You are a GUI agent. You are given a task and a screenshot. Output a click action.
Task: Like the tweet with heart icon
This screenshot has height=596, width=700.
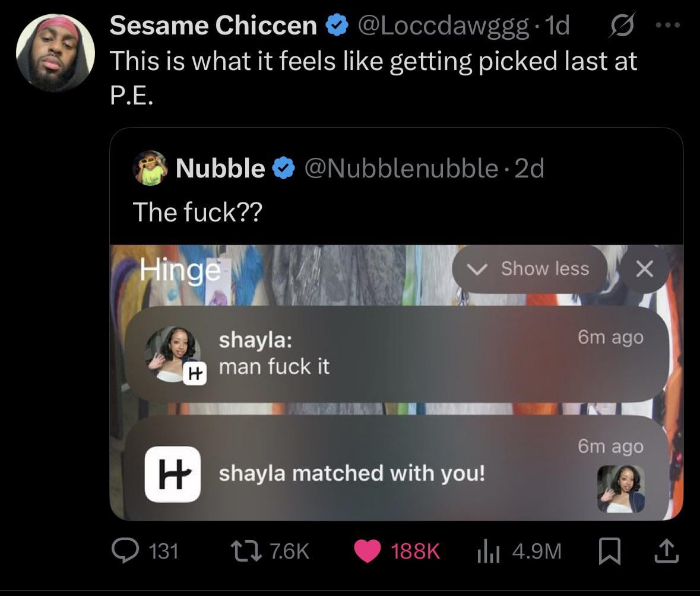pos(368,551)
